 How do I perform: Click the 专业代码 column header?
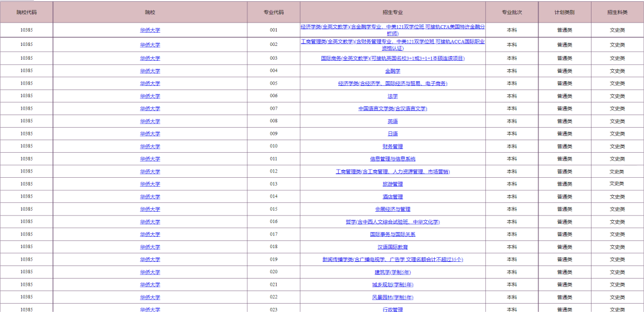274,13
